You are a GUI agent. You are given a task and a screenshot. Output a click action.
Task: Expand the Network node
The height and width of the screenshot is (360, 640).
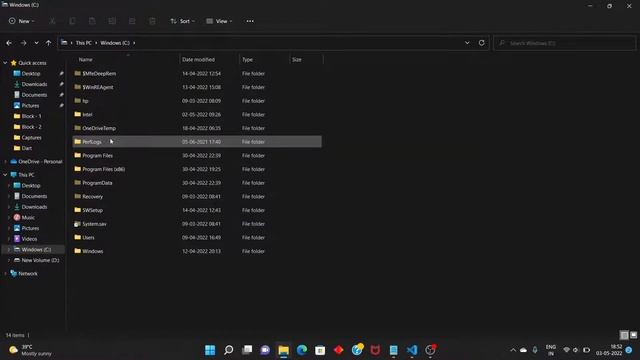(5, 273)
